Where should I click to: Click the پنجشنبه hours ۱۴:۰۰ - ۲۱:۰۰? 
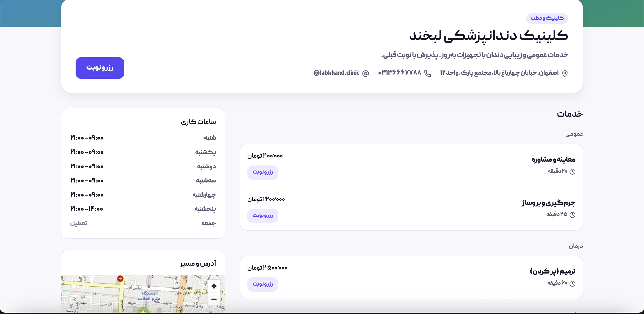(x=87, y=209)
